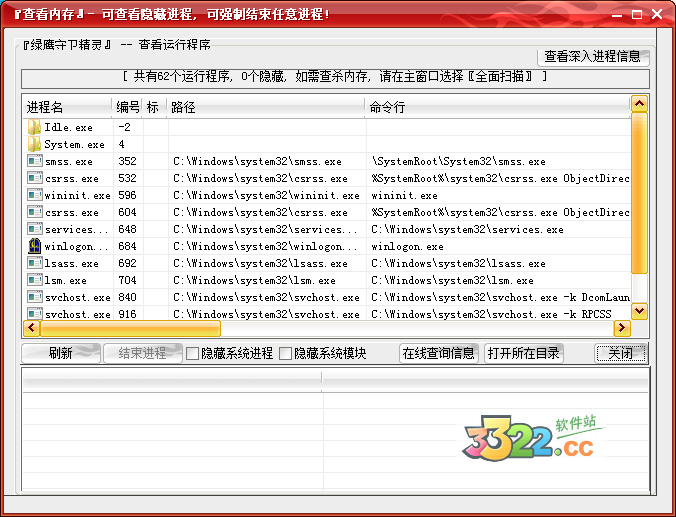
Task: Maximize the 查看内存 window
Action: pyautogui.click(x=637, y=15)
